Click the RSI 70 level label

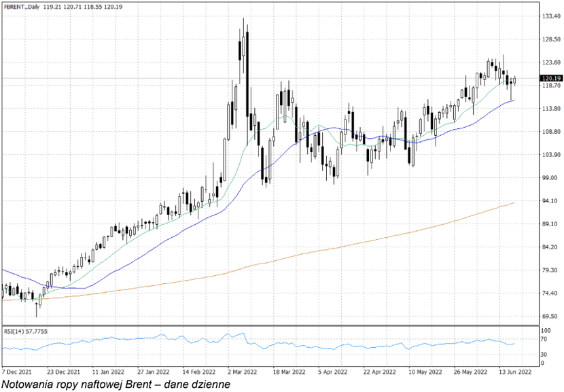(544, 338)
